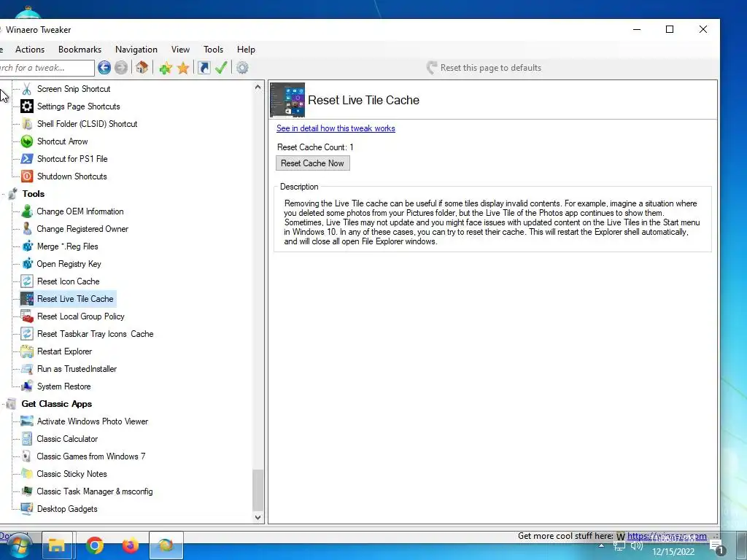Click the Reset Live Tile Cache header thumbnail
This screenshot has height=560, width=747.
click(x=287, y=100)
